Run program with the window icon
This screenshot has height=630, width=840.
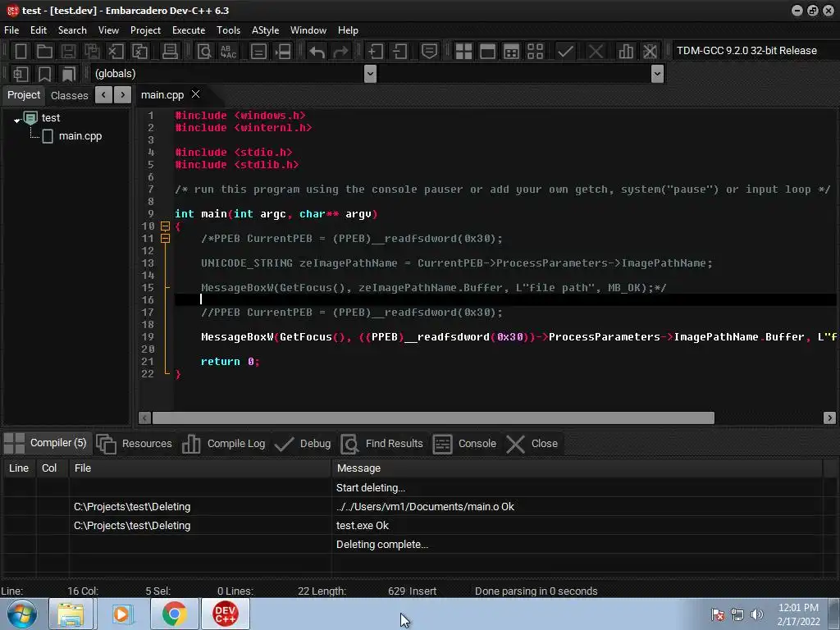click(487, 52)
